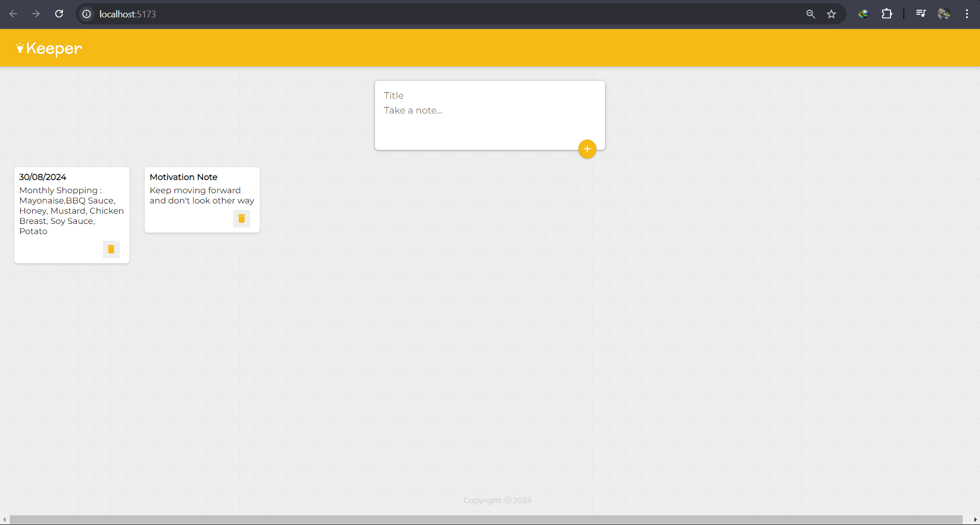
Task: Open the media controls icon
Action: [x=921, y=14]
